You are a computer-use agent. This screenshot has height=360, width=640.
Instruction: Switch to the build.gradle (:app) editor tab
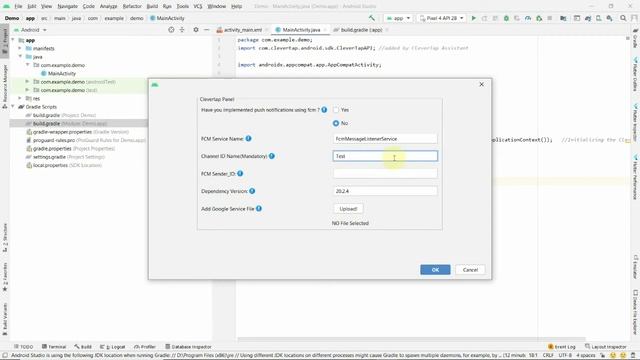(361, 30)
